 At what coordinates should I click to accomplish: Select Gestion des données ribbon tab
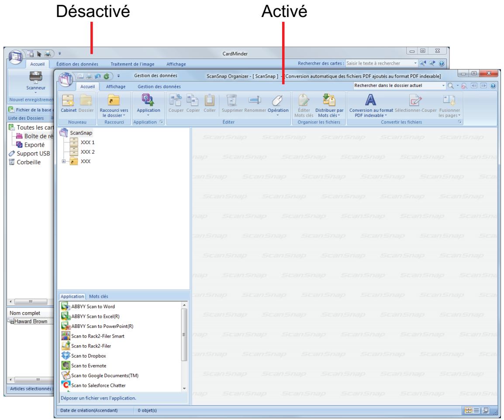coord(159,86)
